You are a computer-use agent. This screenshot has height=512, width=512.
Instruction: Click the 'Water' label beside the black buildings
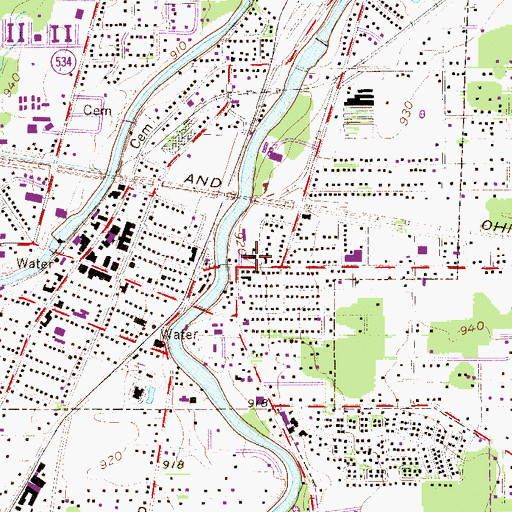35,264
